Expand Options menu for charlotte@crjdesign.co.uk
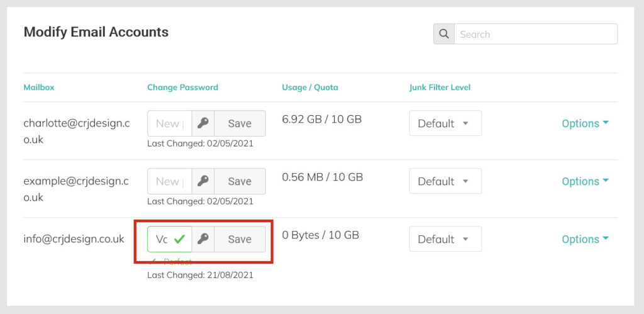The height and width of the screenshot is (314, 644). (x=586, y=123)
